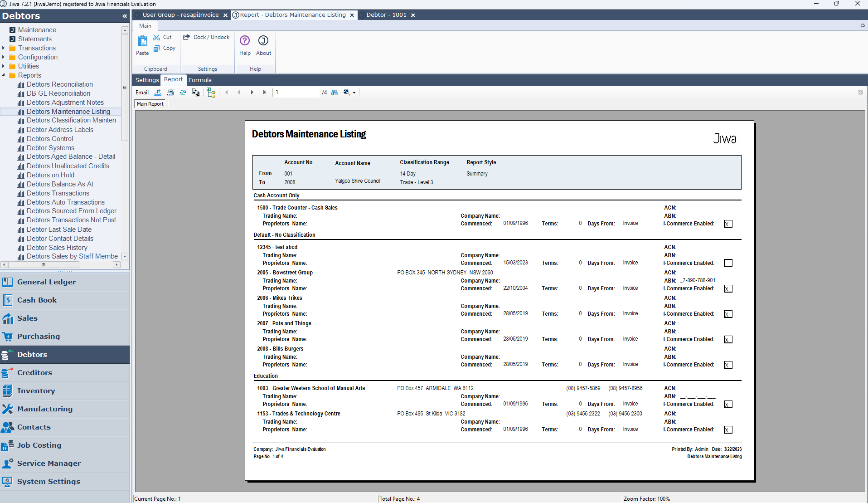Jump to the last report page

tap(265, 93)
